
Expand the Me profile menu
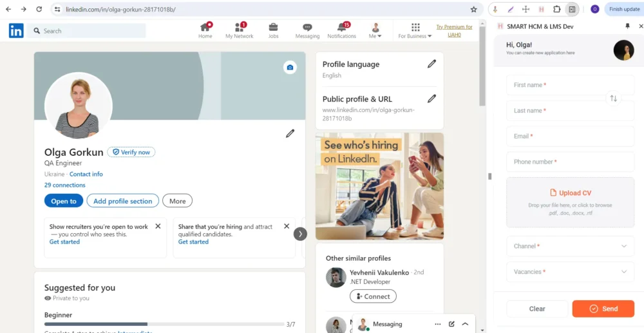pos(375,30)
